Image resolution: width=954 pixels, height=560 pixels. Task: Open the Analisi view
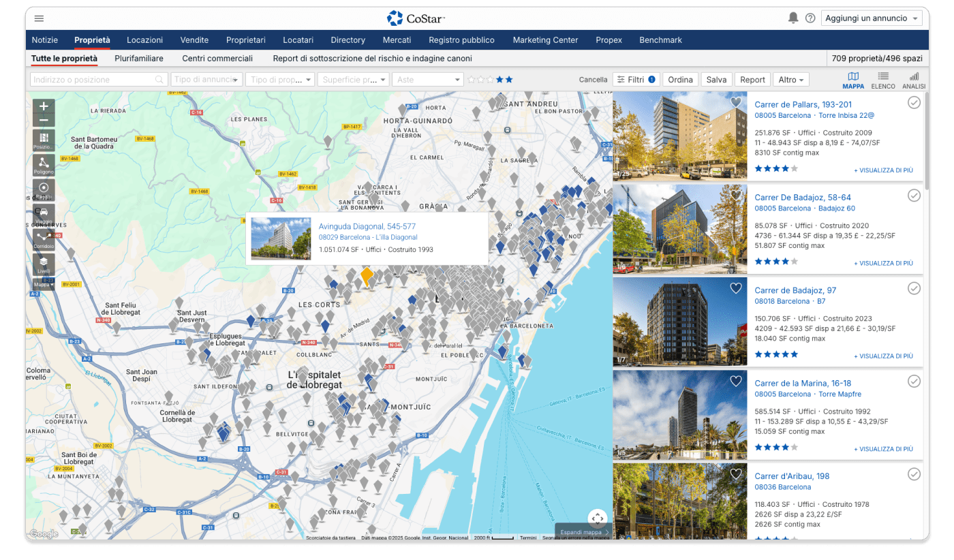[x=914, y=80]
